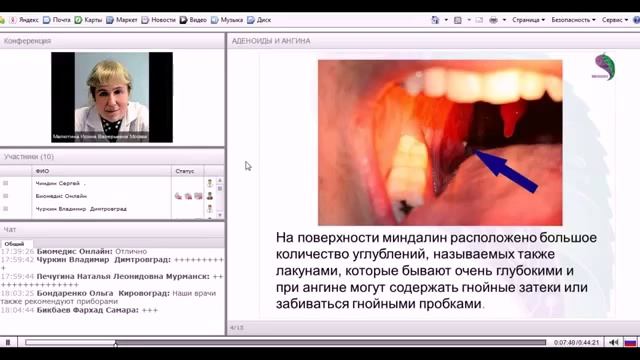
Task: Open the Музыка bookmark
Action: click(x=227, y=20)
